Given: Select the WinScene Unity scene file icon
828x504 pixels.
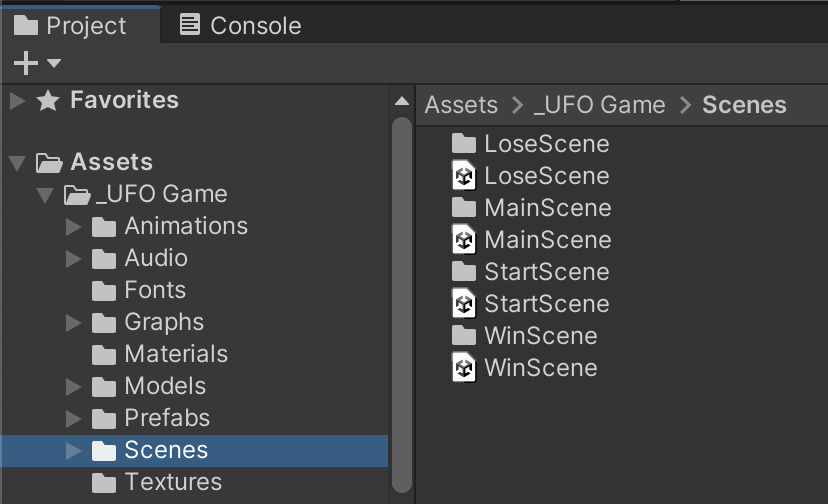Looking at the screenshot, I should (463, 368).
